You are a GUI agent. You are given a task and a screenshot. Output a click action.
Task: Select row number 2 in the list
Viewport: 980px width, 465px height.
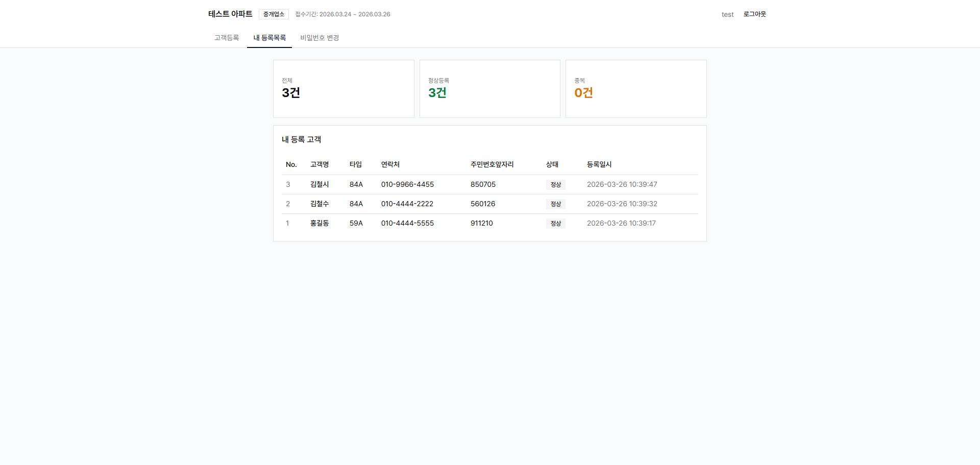[x=288, y=204]
